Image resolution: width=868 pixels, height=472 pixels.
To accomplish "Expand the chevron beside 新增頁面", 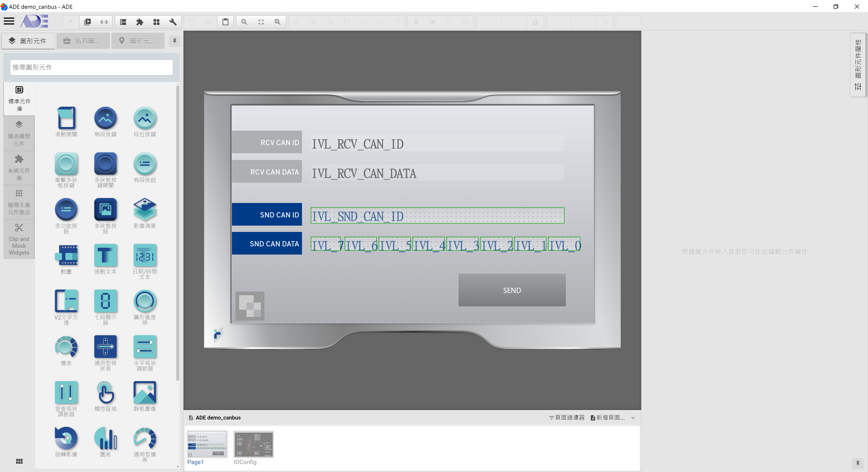I will 633,418.
